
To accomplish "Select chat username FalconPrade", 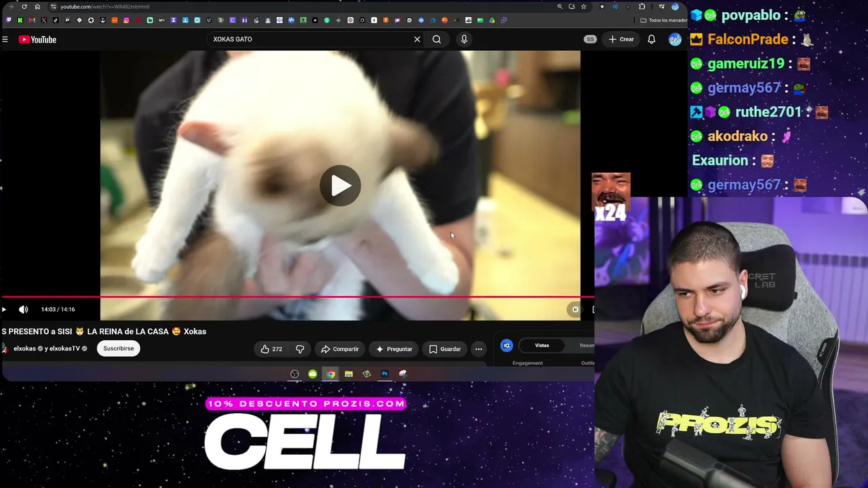I will tap(748, 39).
